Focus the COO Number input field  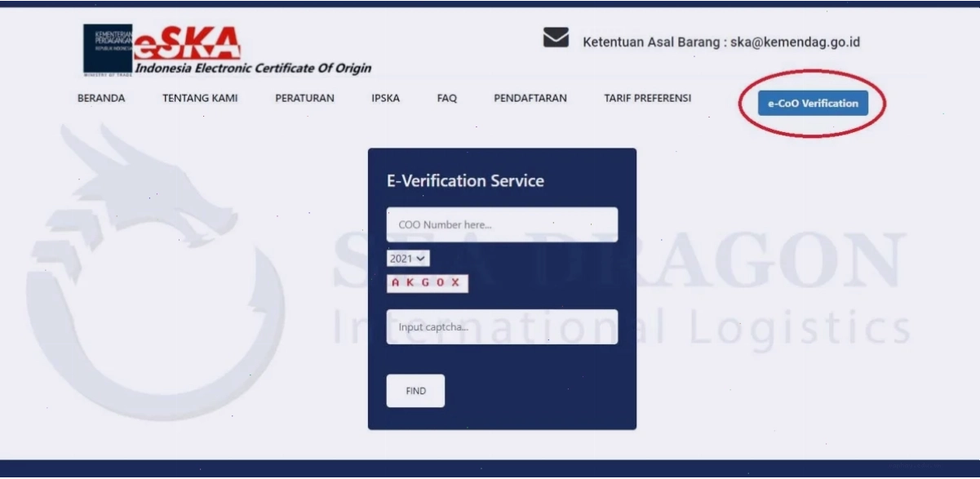[502, 224]
